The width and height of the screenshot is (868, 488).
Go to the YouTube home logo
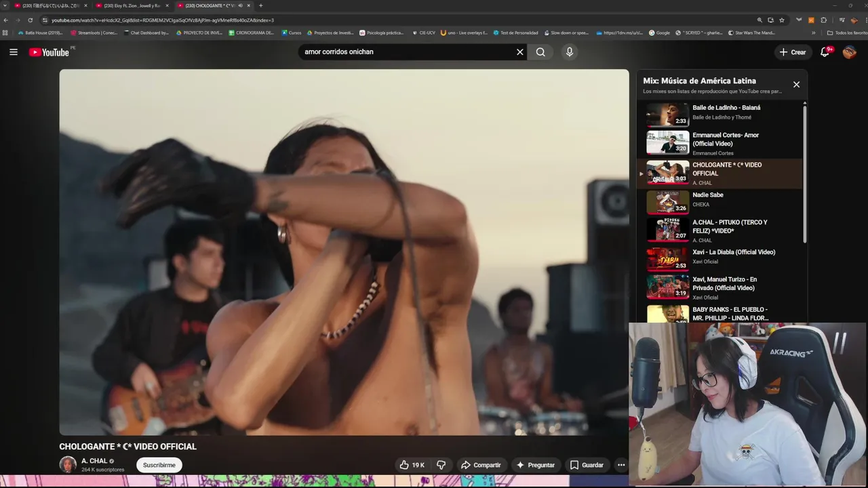49,52
